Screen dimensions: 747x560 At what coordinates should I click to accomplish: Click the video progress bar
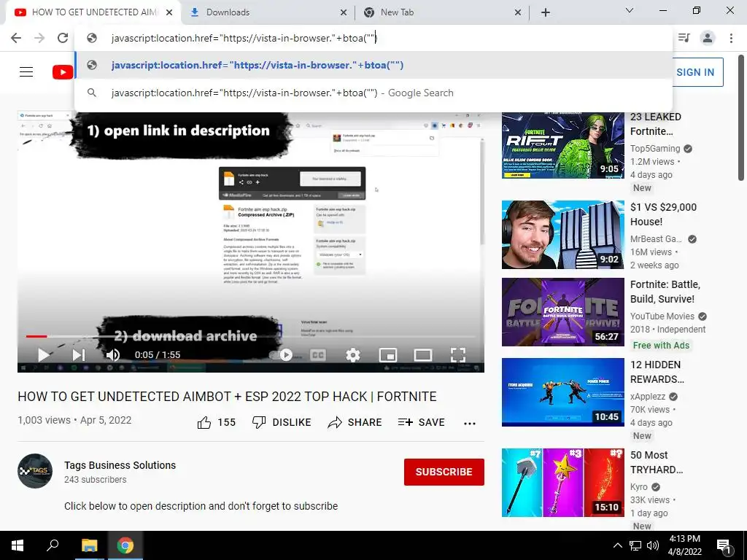251,336
